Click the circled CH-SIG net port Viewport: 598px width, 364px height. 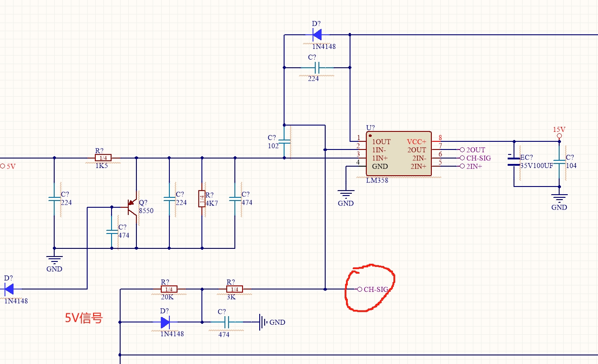pyautogui.click(x=373, y=289)
